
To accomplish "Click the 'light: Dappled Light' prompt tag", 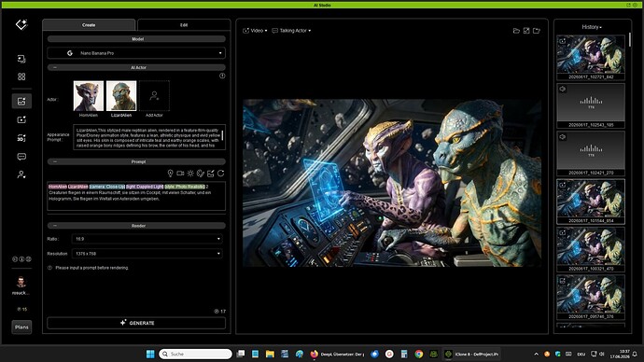I will pyautogui.click(x=145, y=187).
